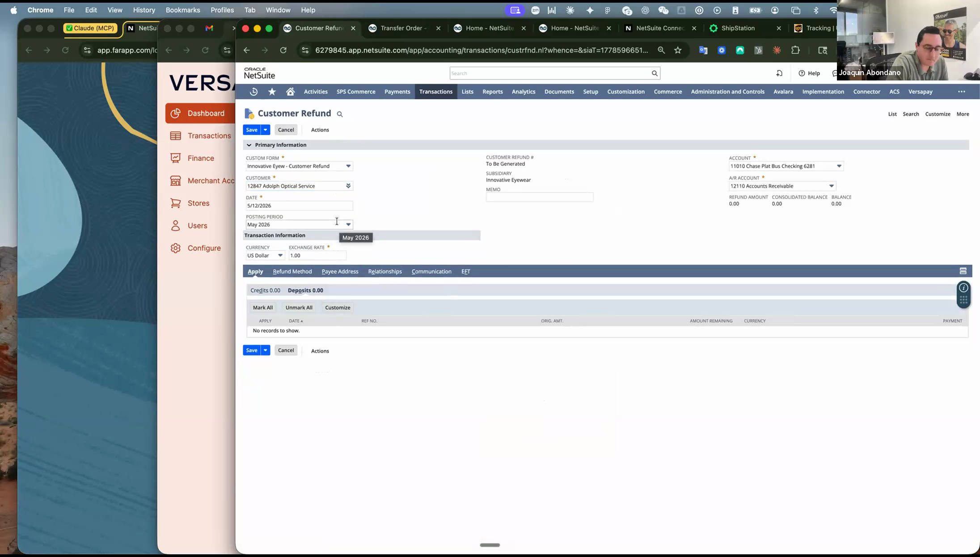Expand the Custom Form dropdown
The image size is (980, 557).
(x=348, y=166)
